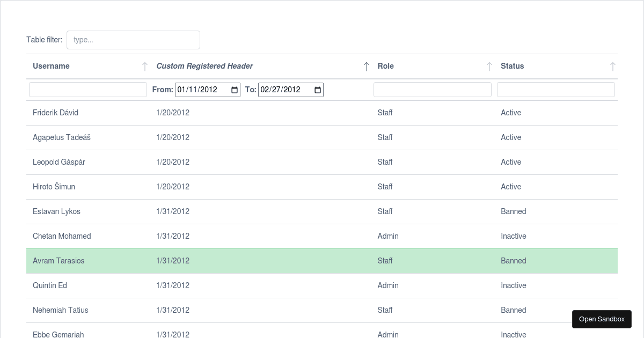Click the Username column header
644x338 pixels.
(51, 66)
